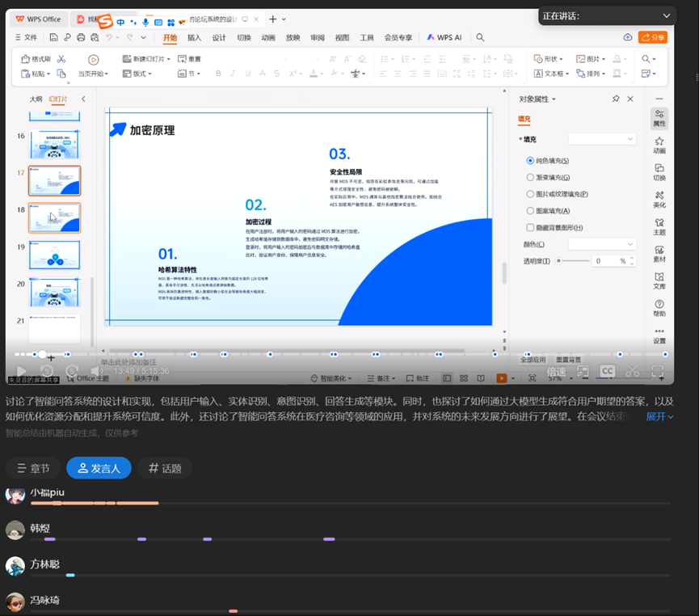Open the 动画 animation side panel

(659, 144)
